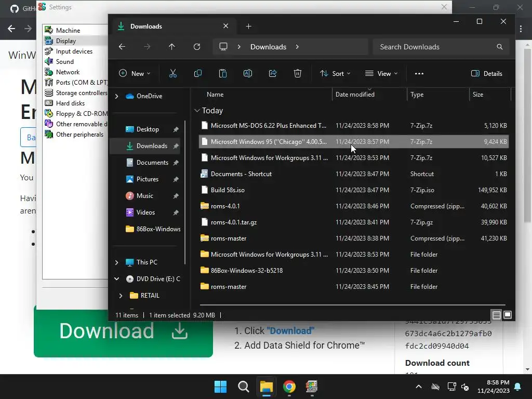Open Videos in Quick access
The height and width of the screenshot is (399, 532).
pos(145,212)
